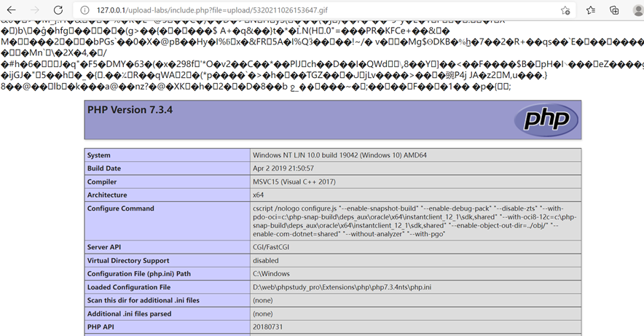Select 'Loaded Configuration File' row label

[x=128, y=287]
